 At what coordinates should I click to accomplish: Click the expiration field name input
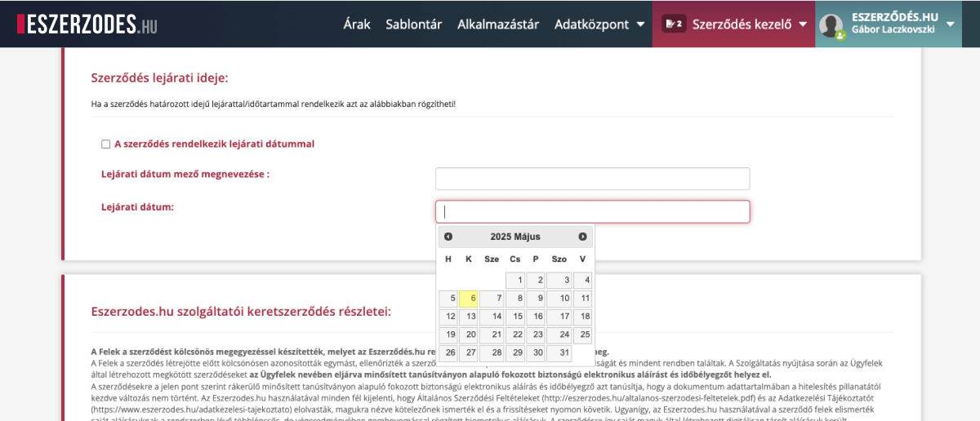(592, 179)
